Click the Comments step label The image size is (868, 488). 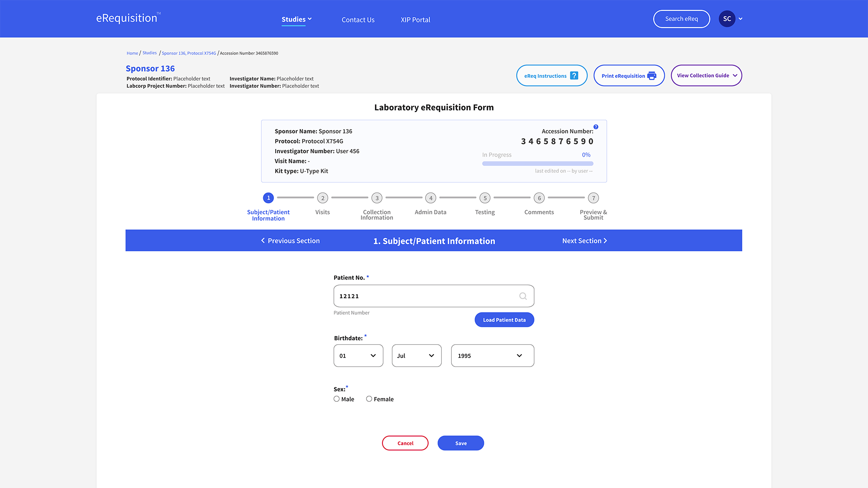(x=539, y=212)
